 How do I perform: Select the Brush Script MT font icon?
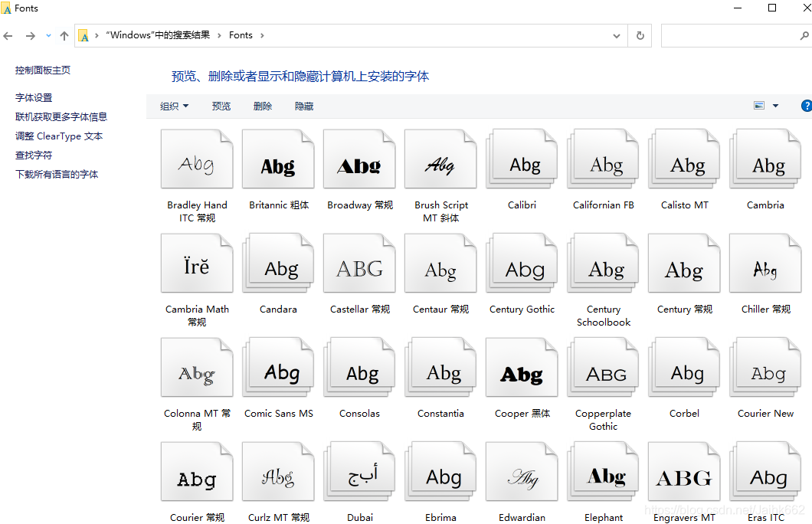[x=440, y=159]
